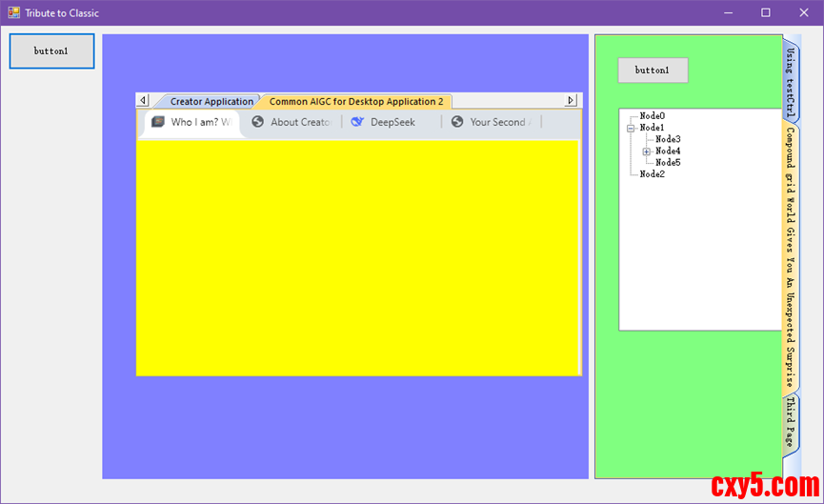The width and height of the screenshot is (824, 504).
Task: Select Node2 in the tree view
Action: pos(653,174)
